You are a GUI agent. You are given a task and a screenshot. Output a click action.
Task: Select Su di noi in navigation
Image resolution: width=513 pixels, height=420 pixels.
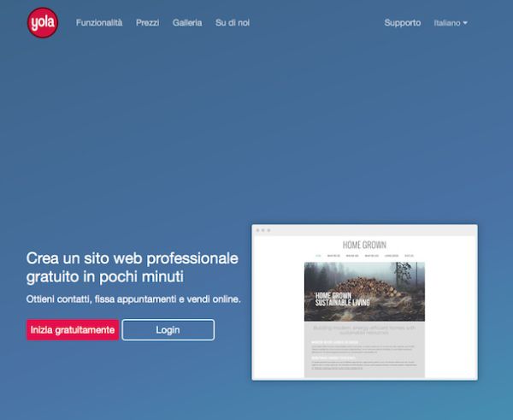pos(233,23)
